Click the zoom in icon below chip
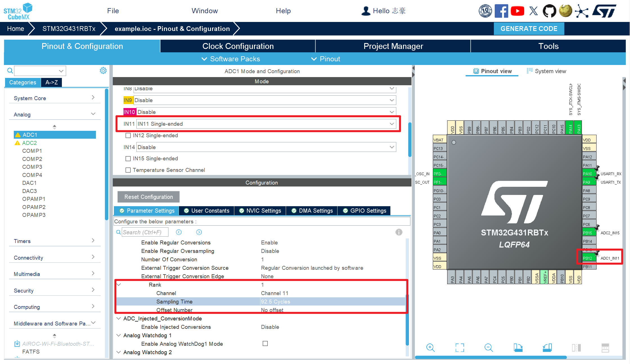 pyautogui.click(x=430, y=348)
